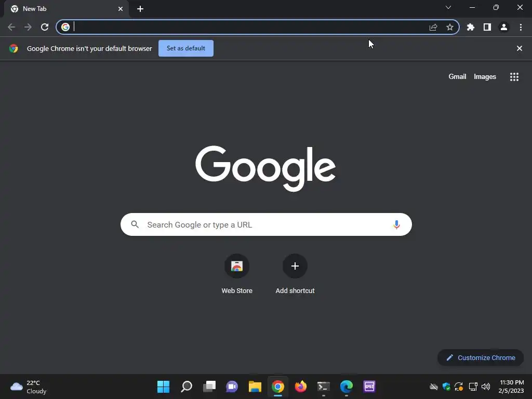The width and height of the screenshot is (532, 399).
Task: Go back to previous page
Action: click(11, 27)
